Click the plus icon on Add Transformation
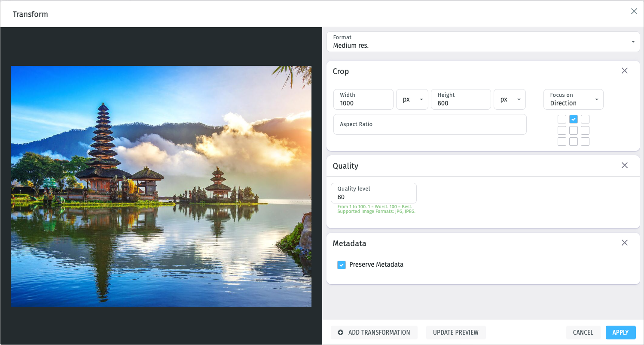This screenshot has width=644, height=345. pos(341,332)
